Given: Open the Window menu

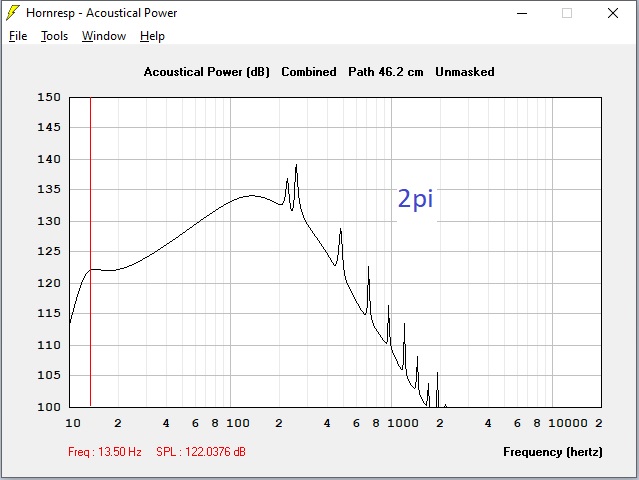Looking at the screenshot, I should pyautogui.click(x=104, y=36).
